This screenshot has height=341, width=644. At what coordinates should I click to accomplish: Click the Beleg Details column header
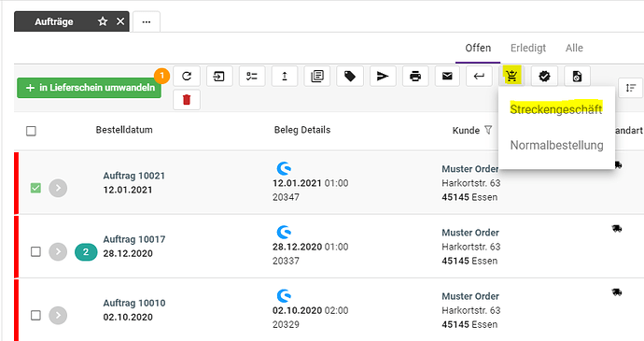pos(302,130)
